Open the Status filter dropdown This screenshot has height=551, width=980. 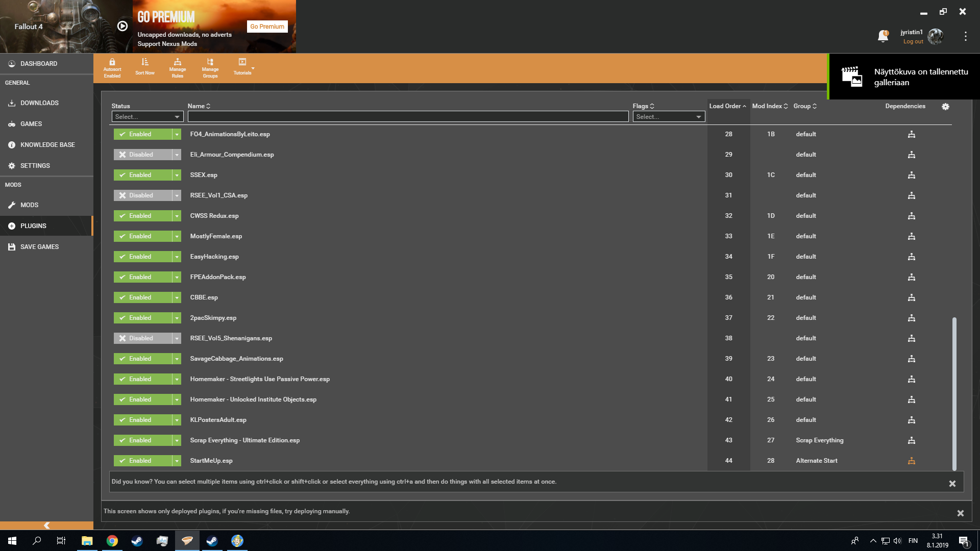(148, 117)
